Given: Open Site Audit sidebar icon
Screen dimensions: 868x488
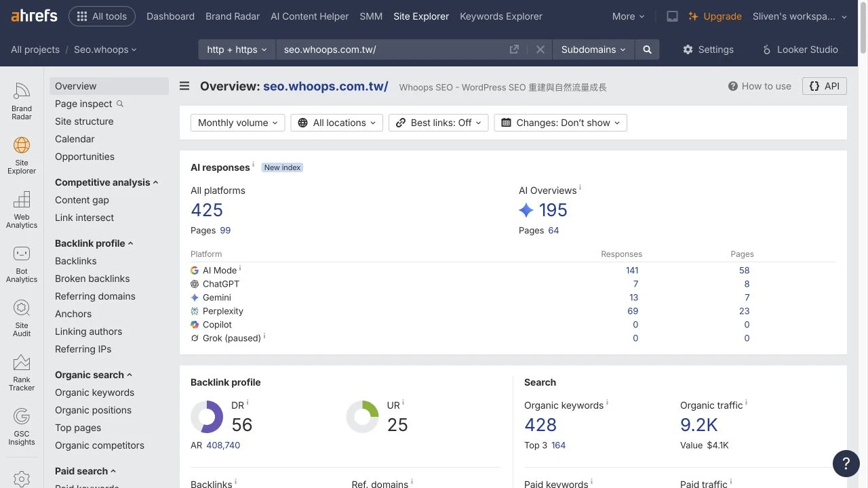Looking at the screenshot, I should 22,319.
